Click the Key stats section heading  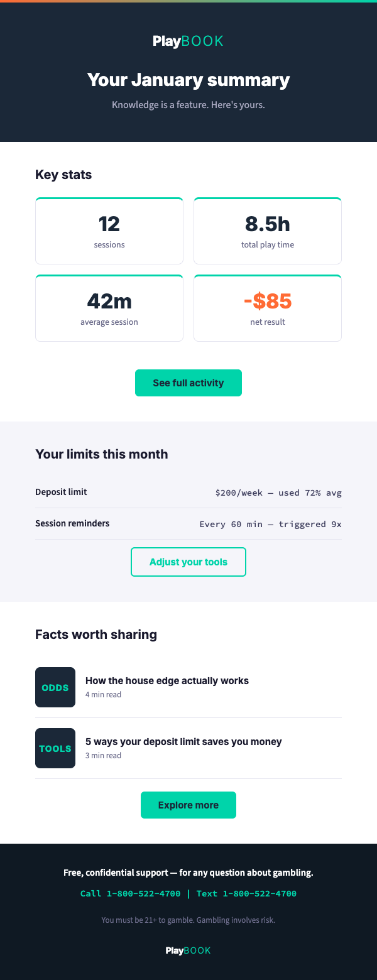(x=63, y=175)
